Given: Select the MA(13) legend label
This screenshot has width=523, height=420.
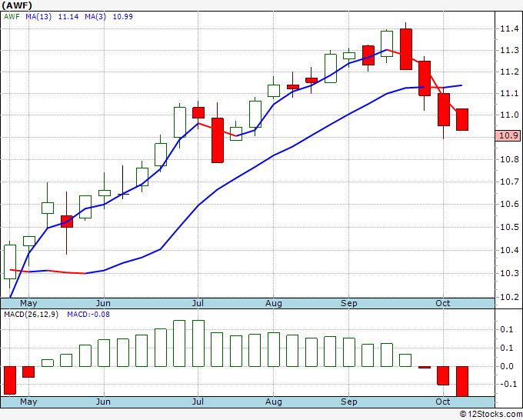Looking at the screenshot, I should tap(38, 16).
